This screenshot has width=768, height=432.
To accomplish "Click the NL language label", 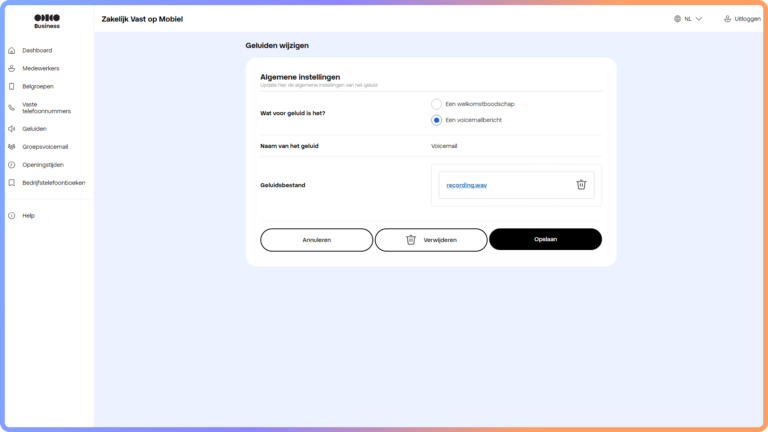I will pyautogui.click(x=688, y=19).
